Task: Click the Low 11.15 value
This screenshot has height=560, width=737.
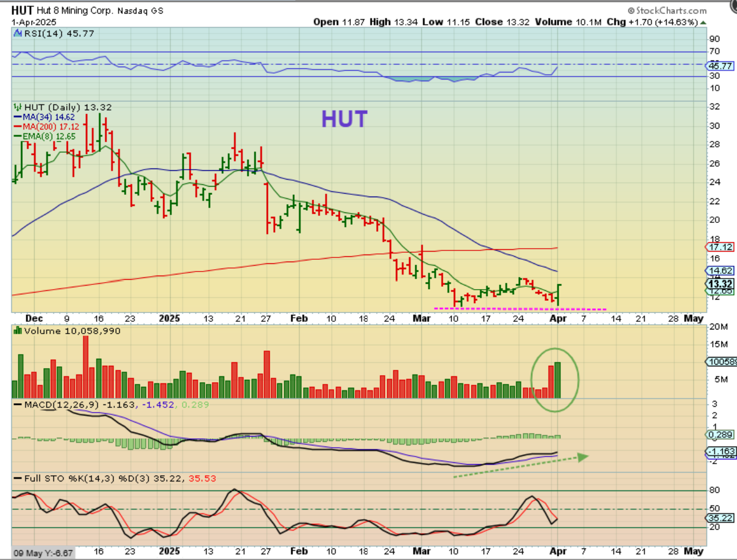Action: tap(446, 22)
